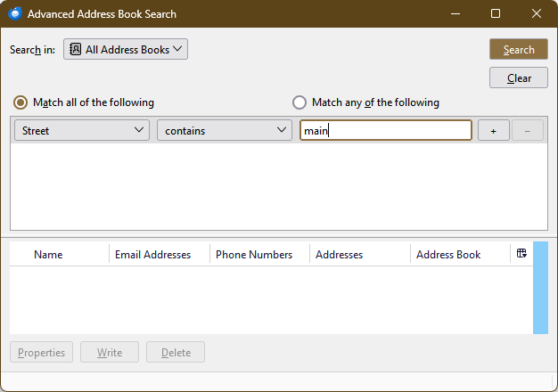Viewport: 558px width, 392px height.
Task: Close the Advanced Address Book Search window
Action: click(537, 13)
